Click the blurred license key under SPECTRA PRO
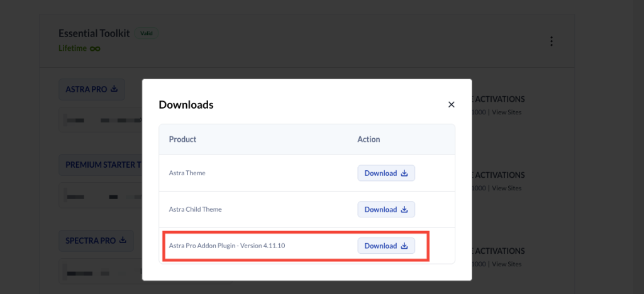Screen dimensions: 644x294 [x=101, y=271]
